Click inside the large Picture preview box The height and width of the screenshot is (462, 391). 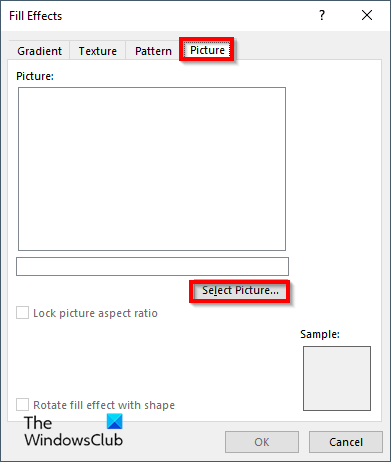(x=152, y=169)
